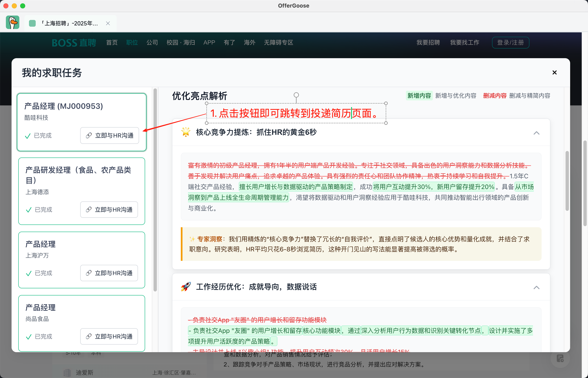Close the 我的求职任务 dialog
This screenshot has height=378, width=588.
pos(554,72)
